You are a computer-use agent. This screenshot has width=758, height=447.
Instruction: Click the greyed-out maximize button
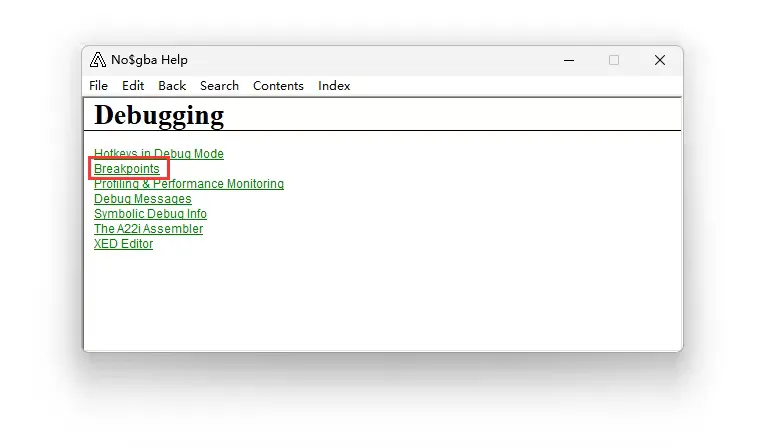coord(614,60)
